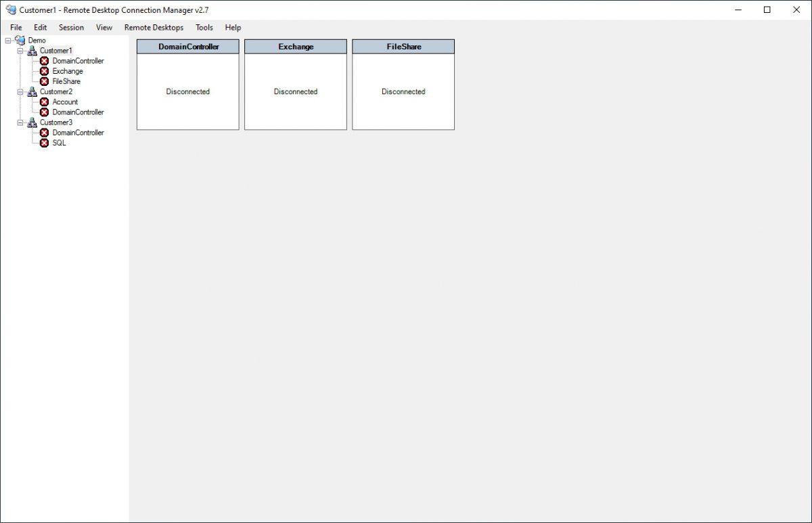Click Account's red status icon under Customer2

click(x=45, y=101)
